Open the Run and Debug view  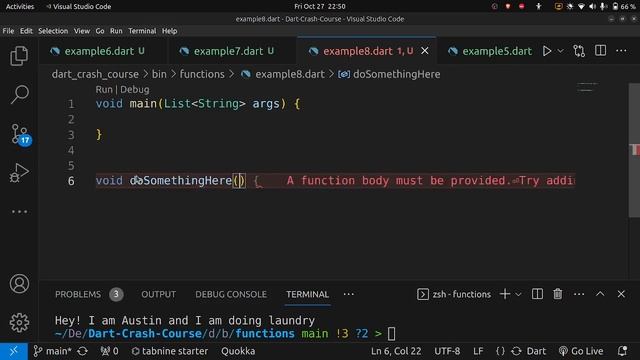coord(19,172)
